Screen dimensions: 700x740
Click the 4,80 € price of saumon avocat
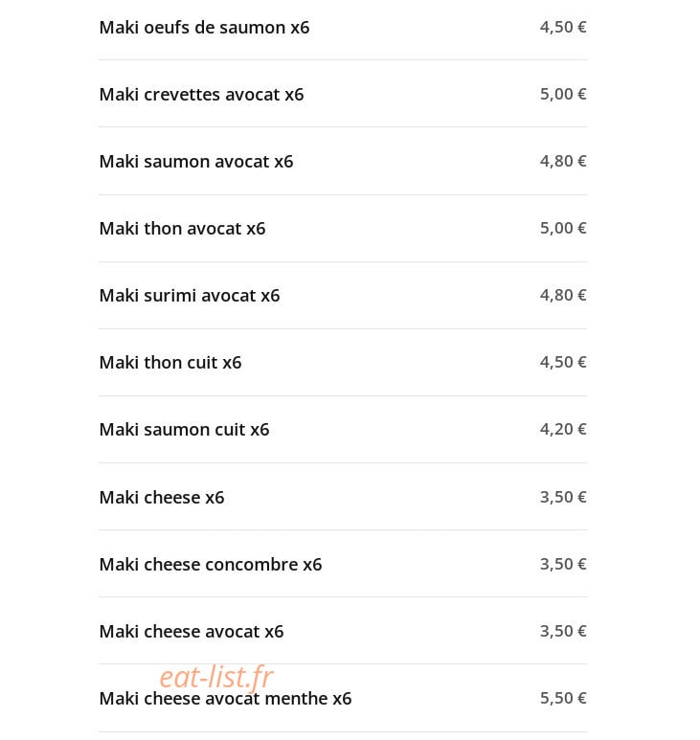563,162
